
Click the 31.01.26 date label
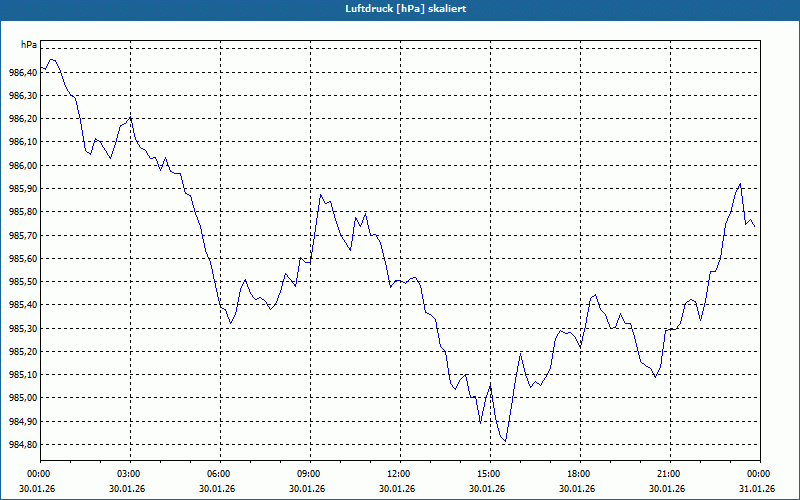pyautogui.click(x=757, y=489)
